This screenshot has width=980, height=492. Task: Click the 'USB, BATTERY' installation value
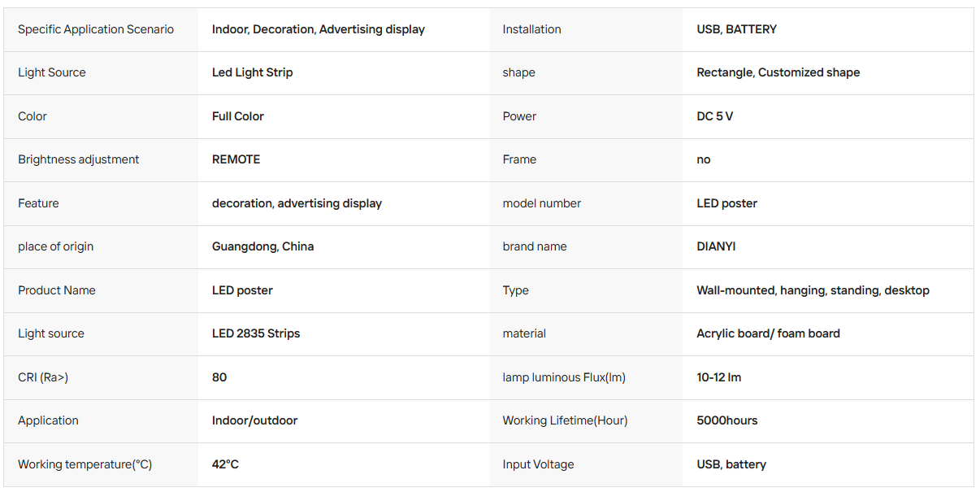(737, 29)
